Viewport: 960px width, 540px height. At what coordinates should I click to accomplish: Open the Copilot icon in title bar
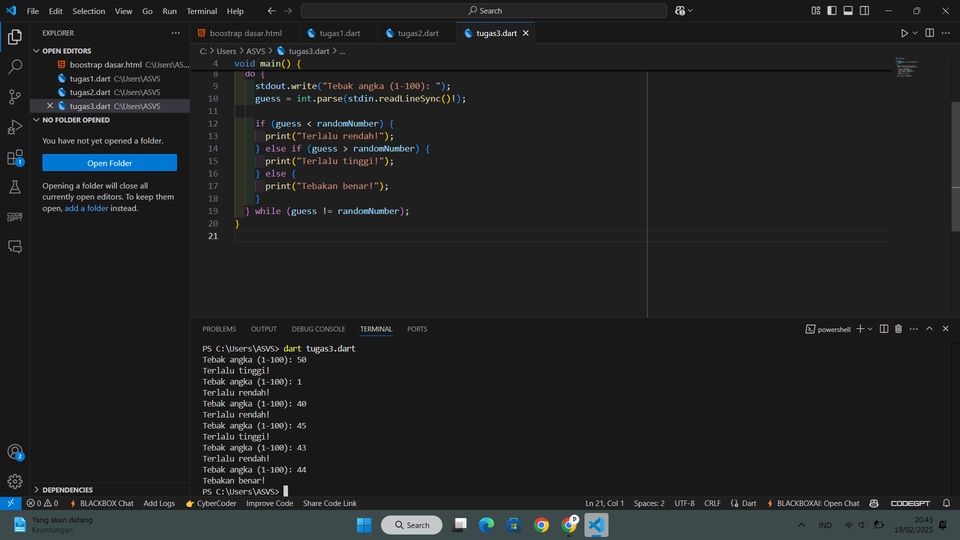click(680, 10)
